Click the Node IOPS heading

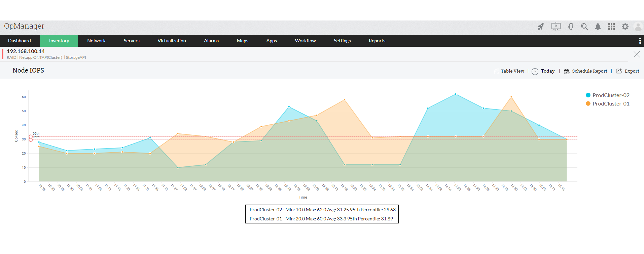28,70
